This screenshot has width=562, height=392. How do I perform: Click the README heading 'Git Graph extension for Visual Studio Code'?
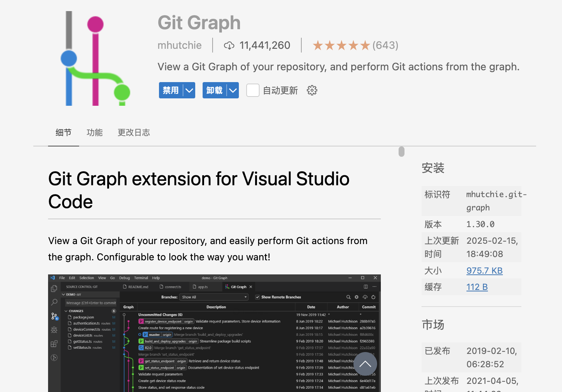[x=199, y=190]
